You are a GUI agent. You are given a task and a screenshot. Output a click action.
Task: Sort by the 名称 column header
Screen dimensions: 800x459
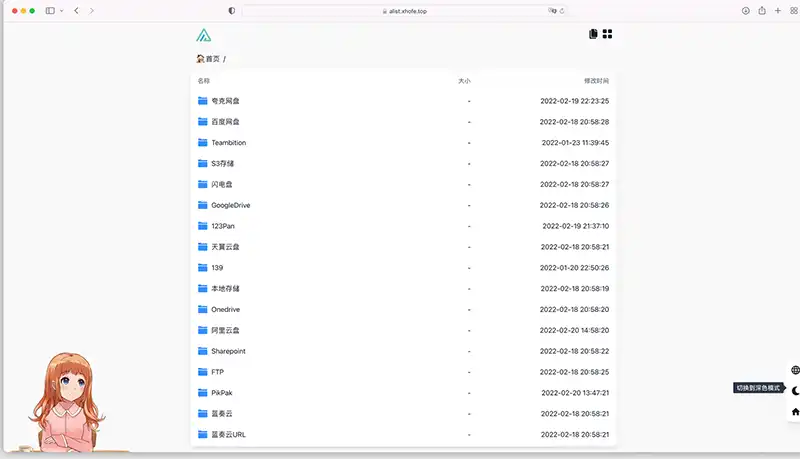tap(204, 81)
